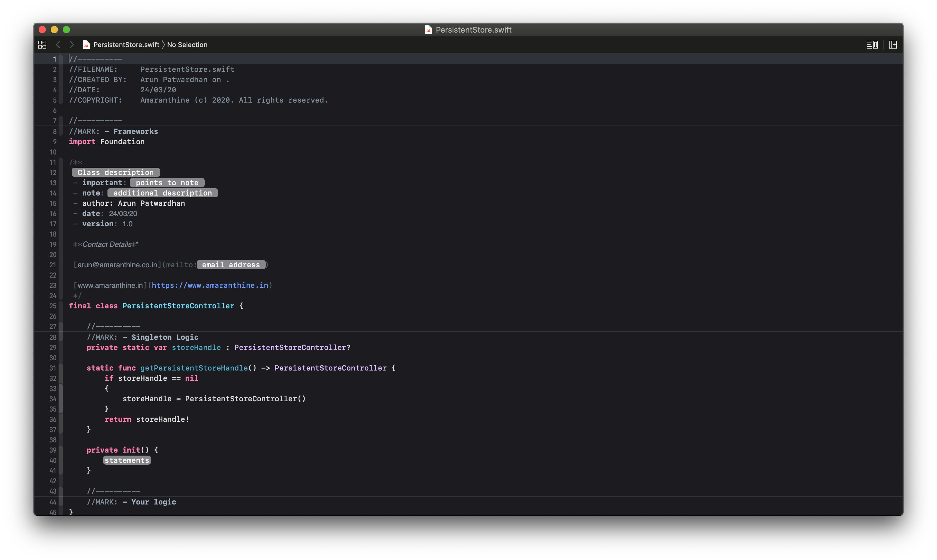Select the 'points to note' placeholder
The height and width of the screenshot is (560, 937).
pyautogui.click(x=167, y=183)
